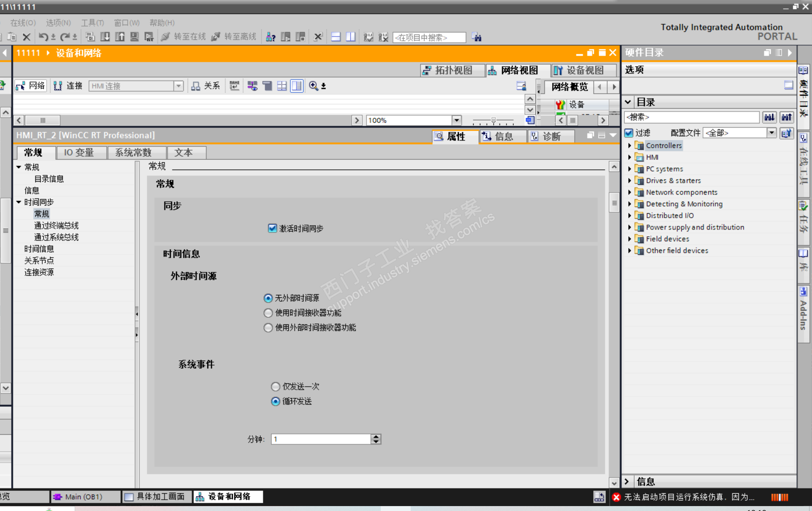Collapse the 目录 catalog section
The image size is (812, 511).
pos(628,102)
